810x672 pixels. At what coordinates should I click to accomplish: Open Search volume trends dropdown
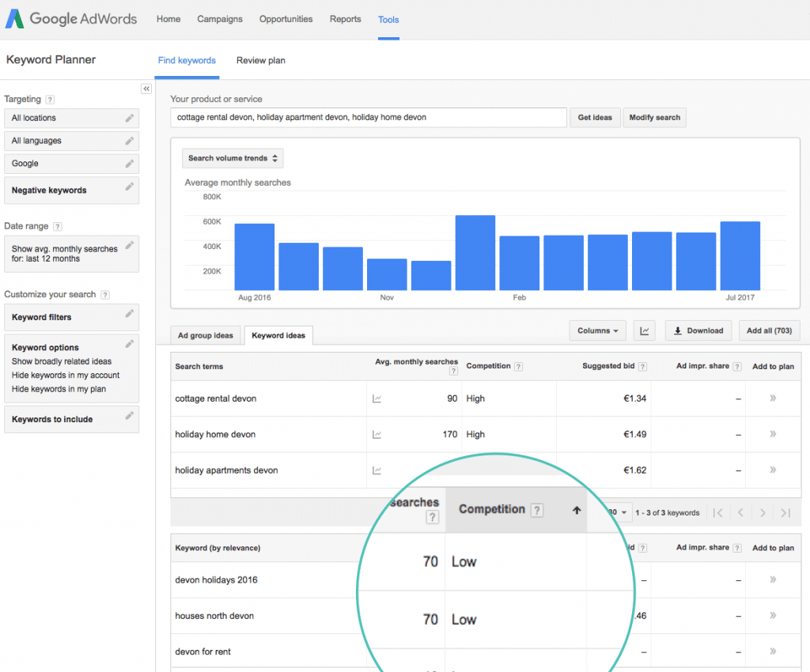(x=233, y=158)
